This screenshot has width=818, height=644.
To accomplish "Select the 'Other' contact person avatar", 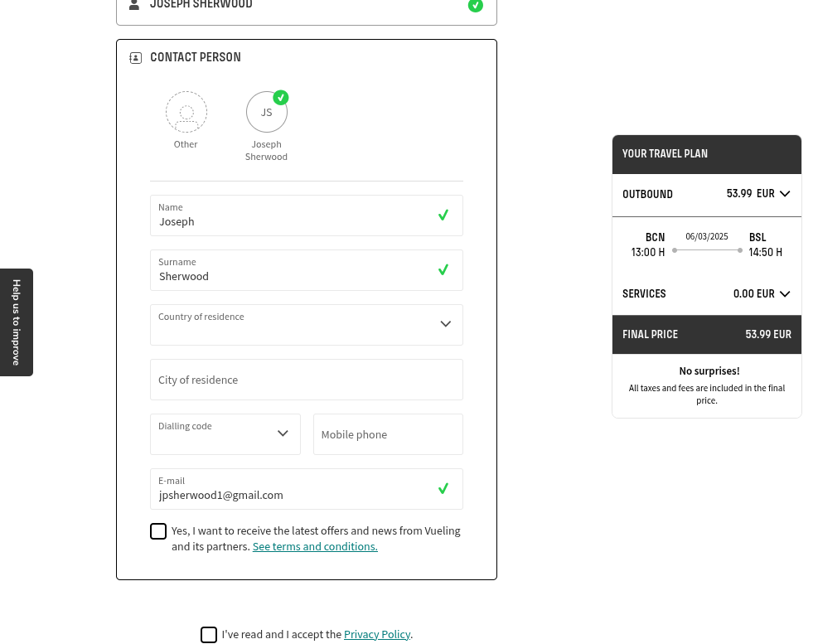I will [x=186, y=112].
